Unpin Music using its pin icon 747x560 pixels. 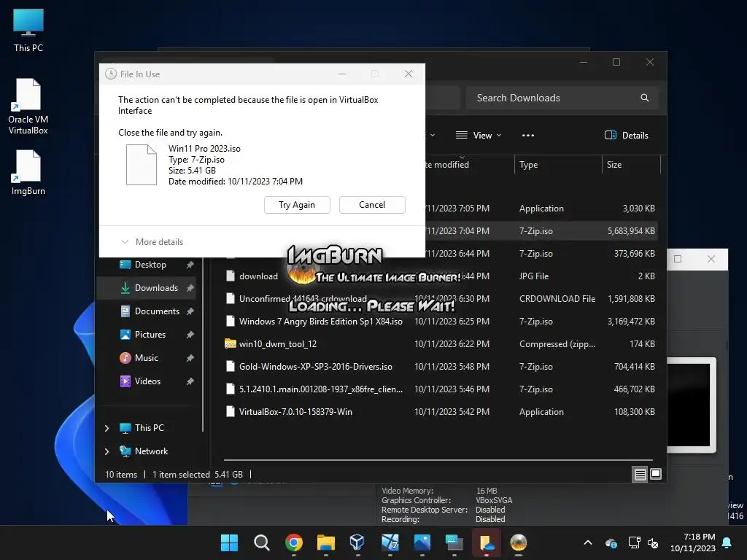pos(190,358)
